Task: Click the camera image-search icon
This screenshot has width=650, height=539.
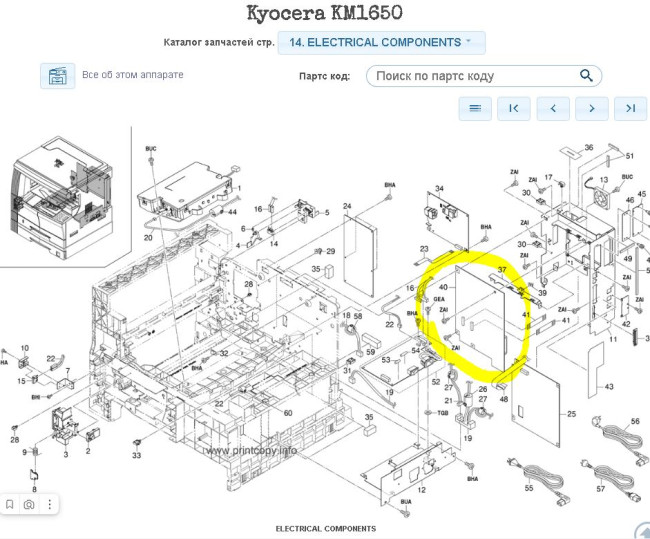Action: (29, 504)
